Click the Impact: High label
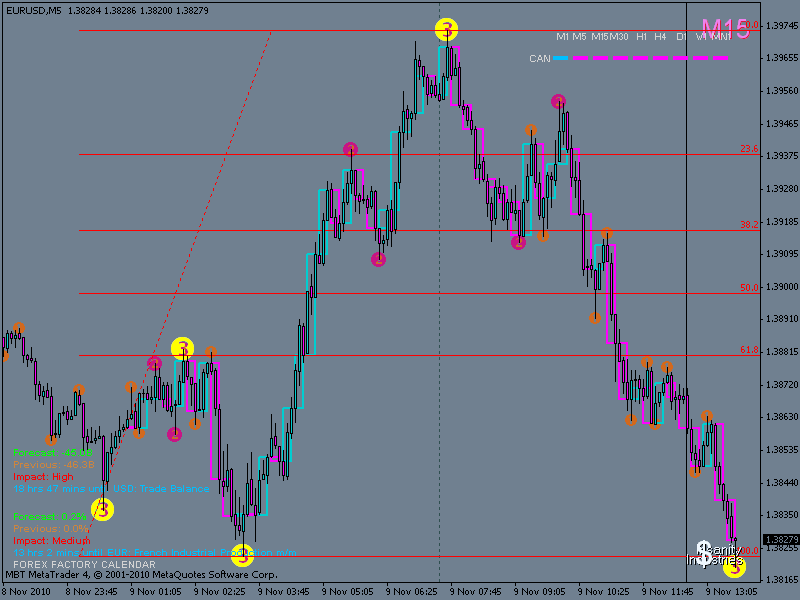 (43, 477)
